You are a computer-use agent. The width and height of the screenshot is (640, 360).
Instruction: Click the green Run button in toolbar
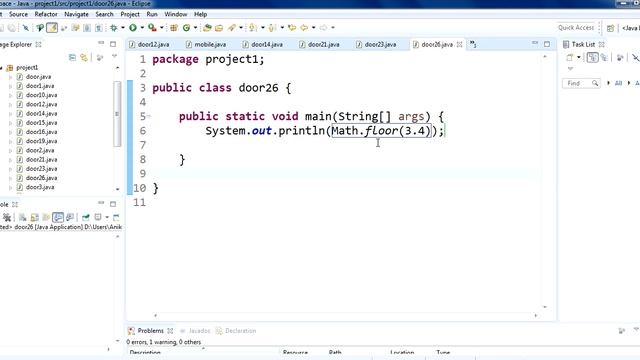133,28
